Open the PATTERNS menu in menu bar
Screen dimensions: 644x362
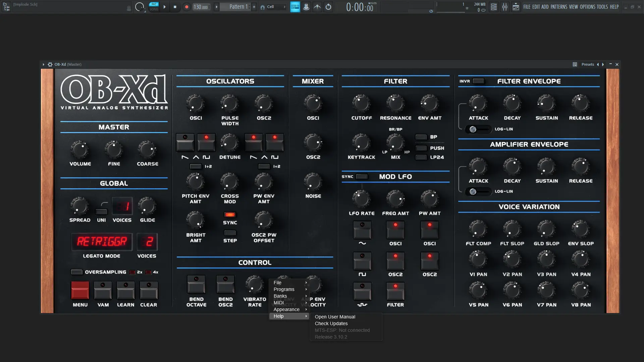pyautogui.click(x=558, y=7)
